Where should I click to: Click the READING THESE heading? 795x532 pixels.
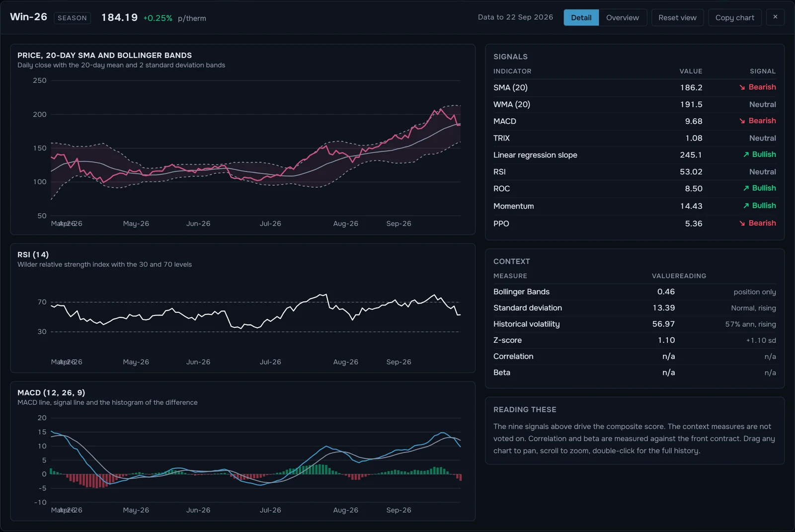pyautogui.click(x=525, y=410)
